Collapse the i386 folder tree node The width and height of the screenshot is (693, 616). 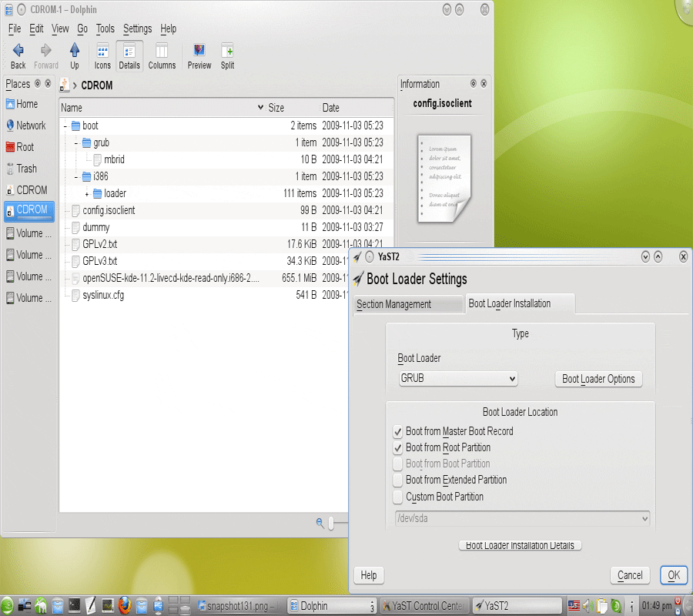[x=76, y=177]
